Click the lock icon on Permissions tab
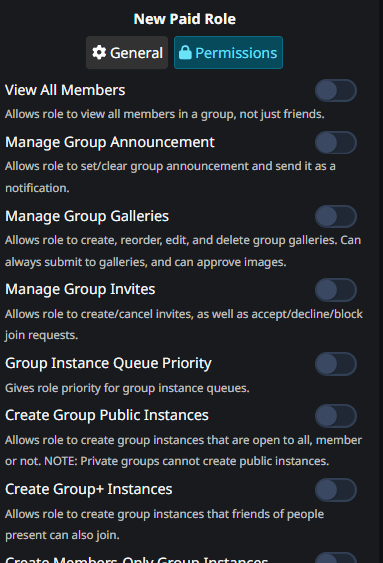 click(x=185, y=52)
